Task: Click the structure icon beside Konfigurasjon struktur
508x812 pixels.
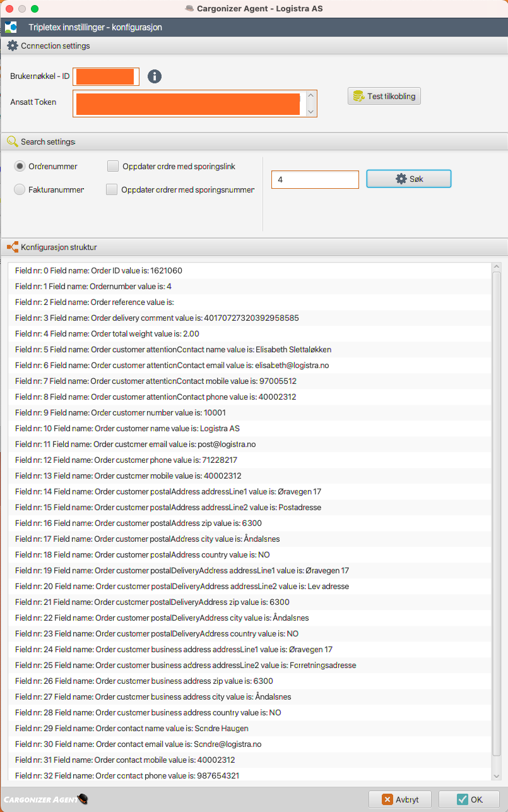Action: pos(13,248)
